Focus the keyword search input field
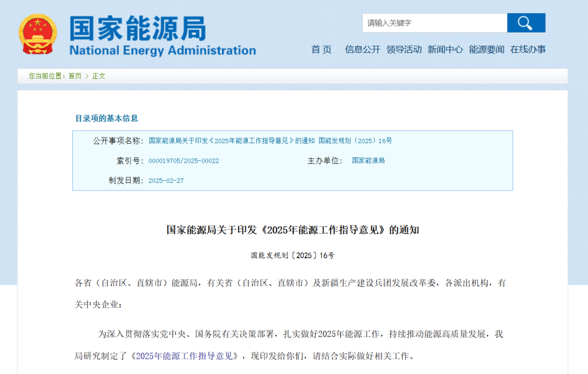 tap(434, 23)
